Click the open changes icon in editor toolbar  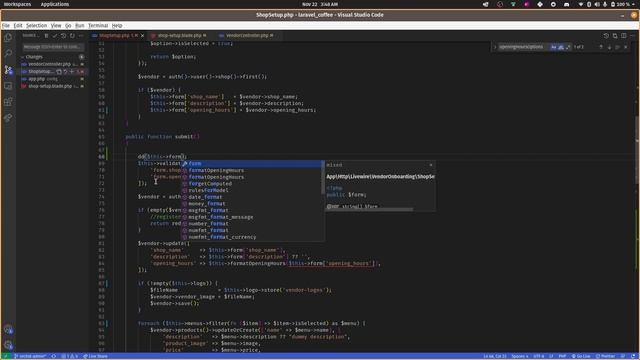[615, 36]
